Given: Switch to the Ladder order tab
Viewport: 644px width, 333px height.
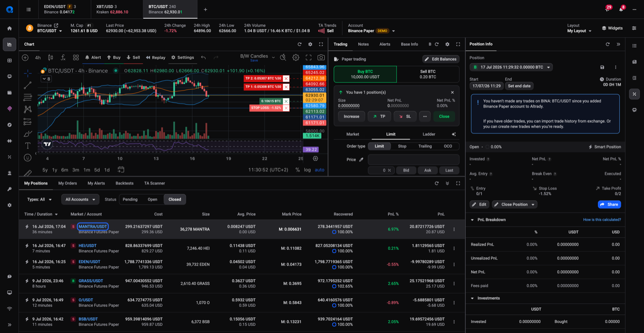Looking at the screenshot, I should [429, 134].
